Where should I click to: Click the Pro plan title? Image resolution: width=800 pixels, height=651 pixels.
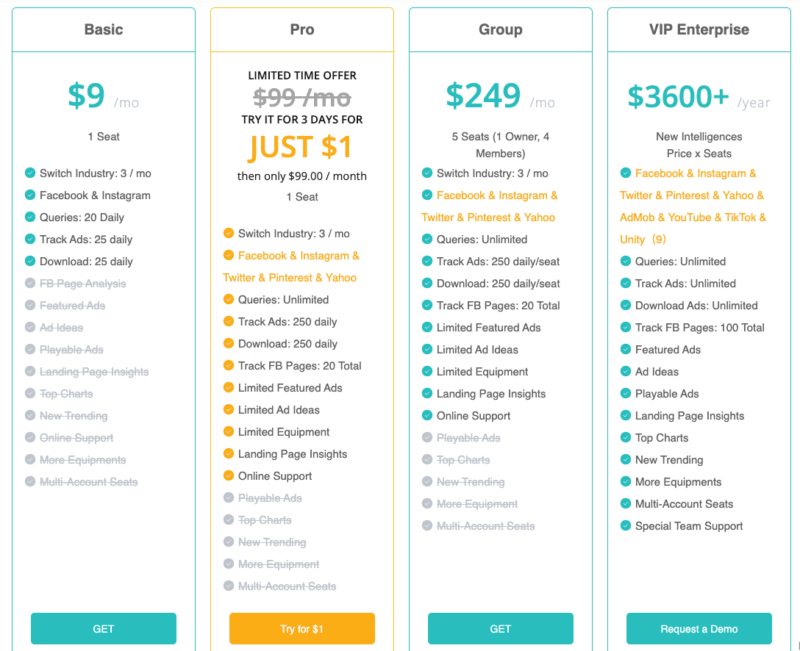pos(302,30)
